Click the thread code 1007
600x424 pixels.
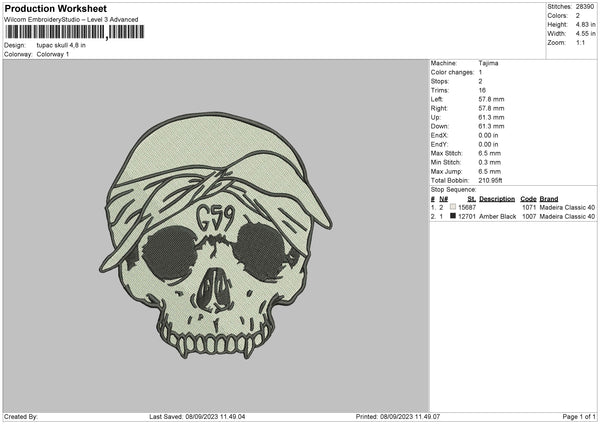(x=529, y=217)
